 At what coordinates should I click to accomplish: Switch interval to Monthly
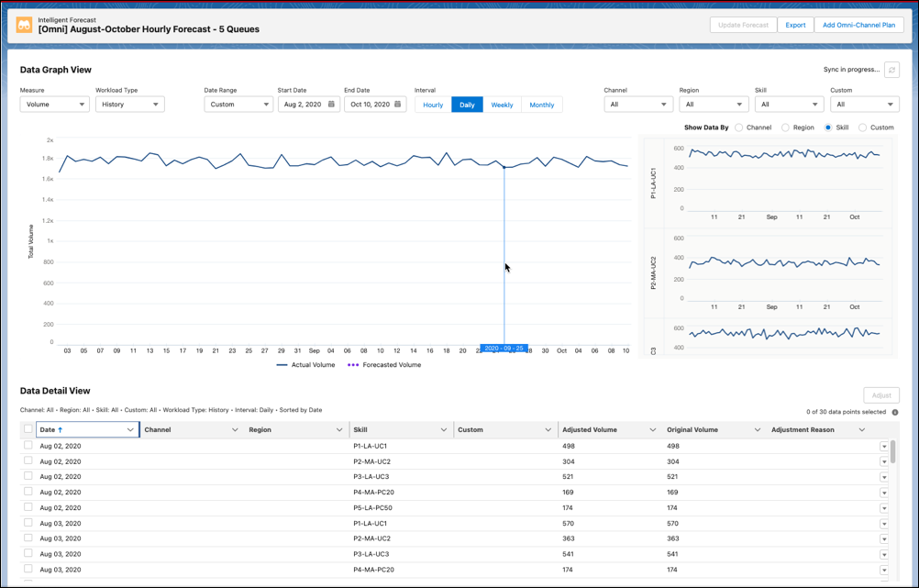coord(541,105)
